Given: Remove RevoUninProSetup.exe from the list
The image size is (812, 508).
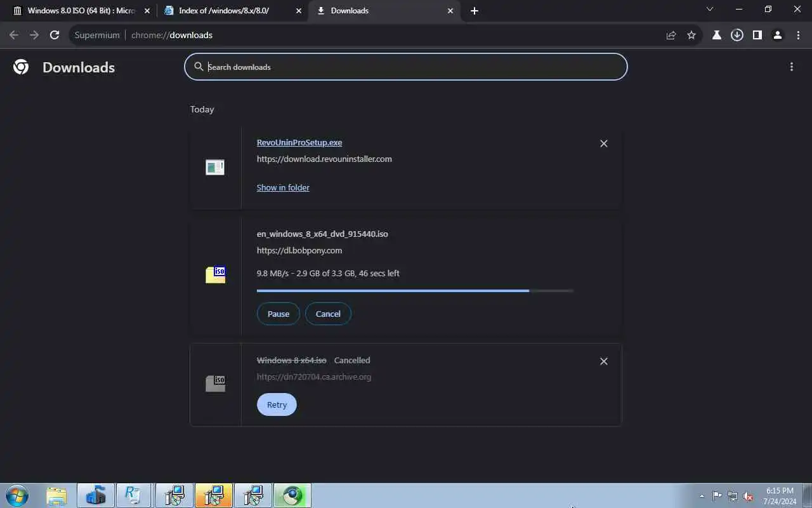Looking at the screenshot, I should pos(604,144).
